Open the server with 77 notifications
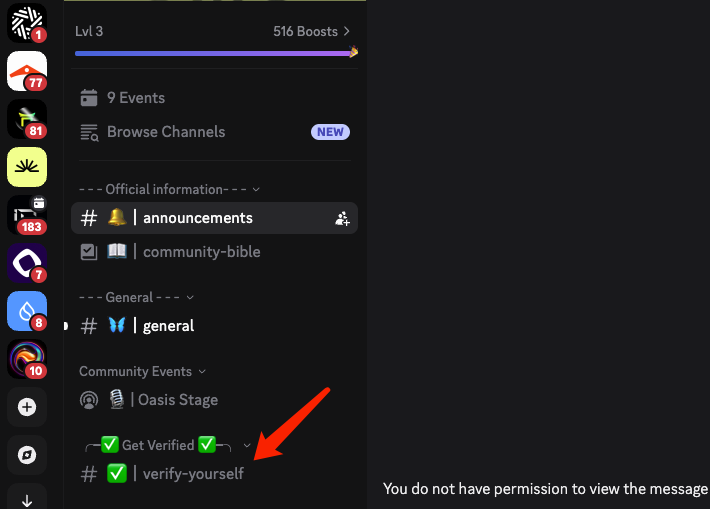The height and width of the screenshot is (509, 710). click(x=27, y=71)
